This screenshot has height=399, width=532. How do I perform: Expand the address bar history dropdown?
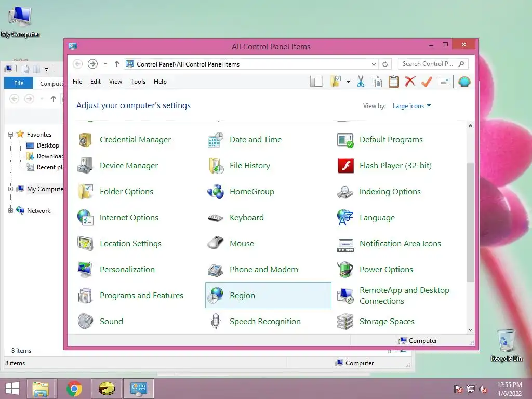click(x=373, y=64)
